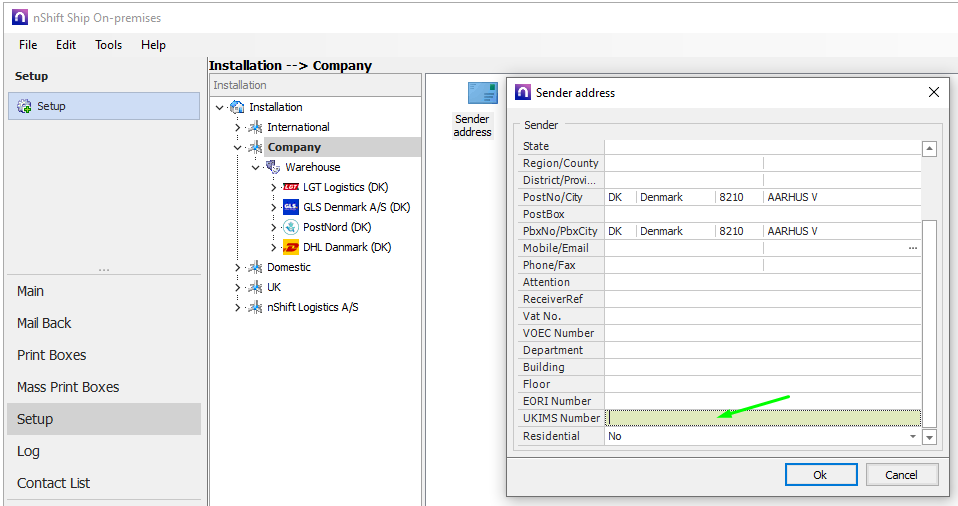Click the Installation root node icon

[237, 107]
